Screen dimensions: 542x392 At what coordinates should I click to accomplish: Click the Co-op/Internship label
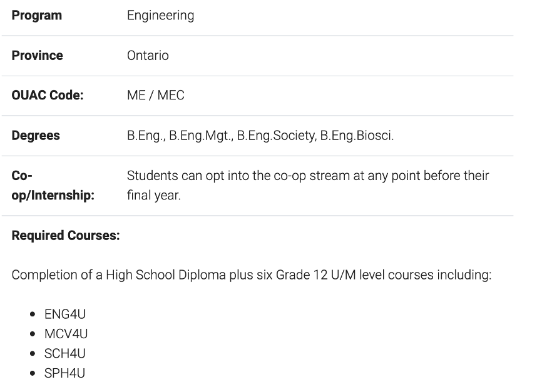[53, 186]
